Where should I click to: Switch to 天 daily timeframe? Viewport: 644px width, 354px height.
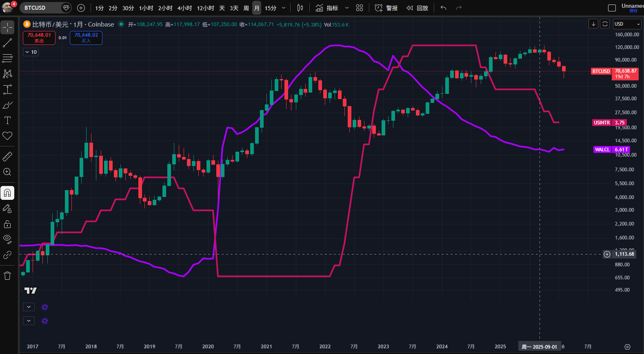222,8
